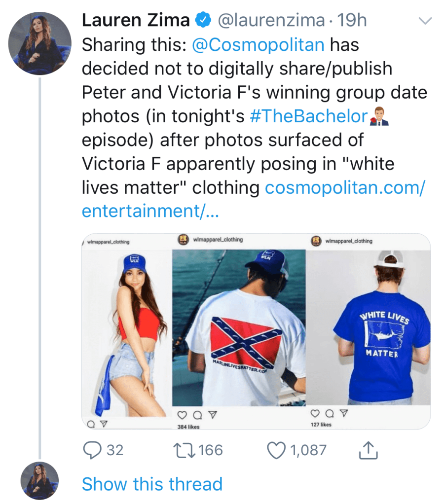444x504 pixels.
Task: Open the white flag t-shirt photo
Action: click(239, 330)
